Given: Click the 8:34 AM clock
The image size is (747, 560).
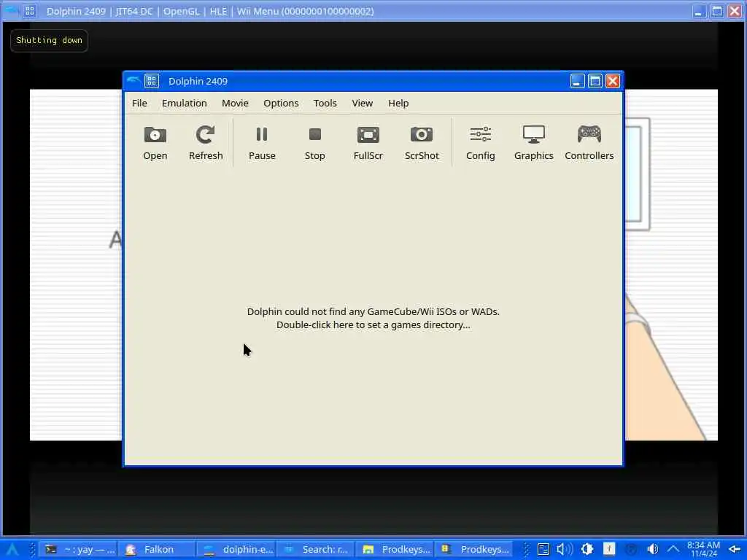Looking at the screenshot, I should pyautogui.click(x=704, y=550).
